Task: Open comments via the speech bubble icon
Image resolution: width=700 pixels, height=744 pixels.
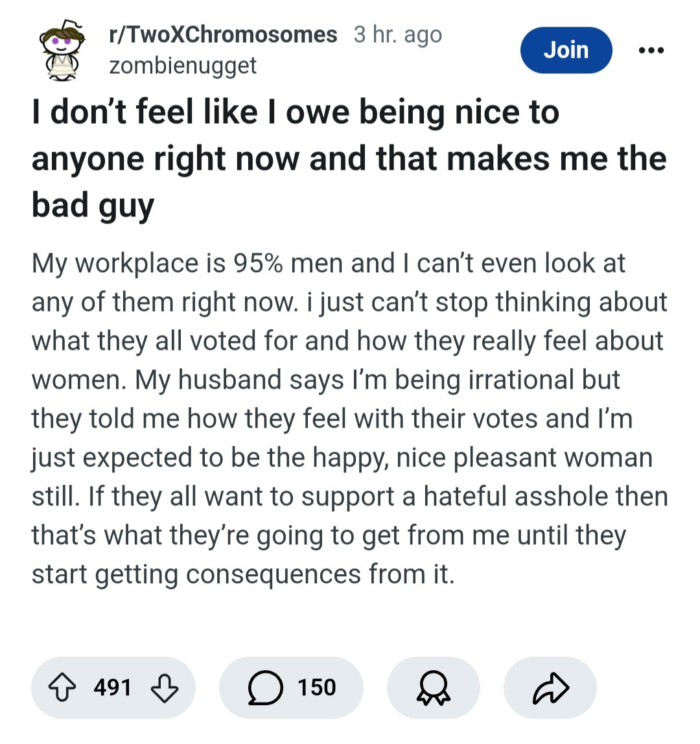Action: 266,688
